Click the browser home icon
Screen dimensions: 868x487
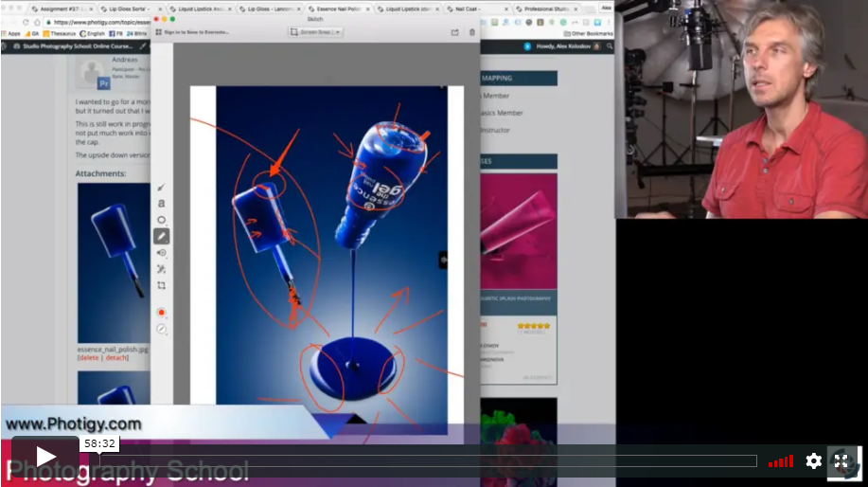point(37,22)
